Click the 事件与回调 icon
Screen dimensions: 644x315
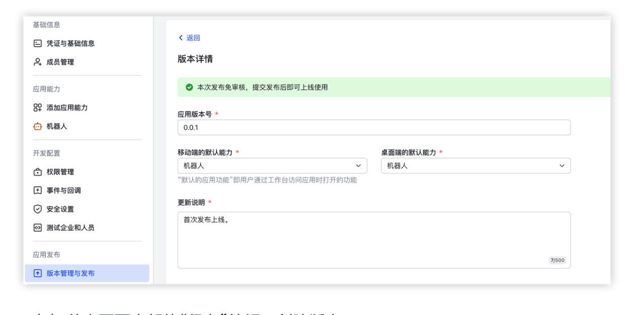[37, 191]
